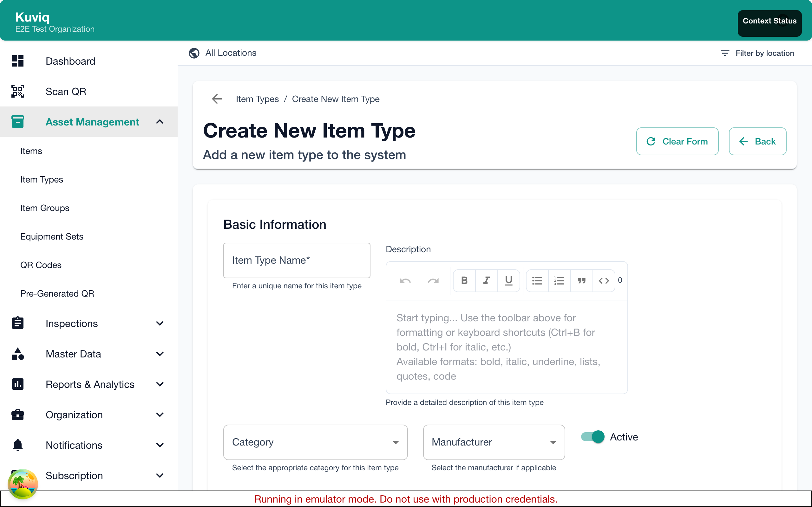
Task: Insert a blockquote in the description
Action: (581, 280)
